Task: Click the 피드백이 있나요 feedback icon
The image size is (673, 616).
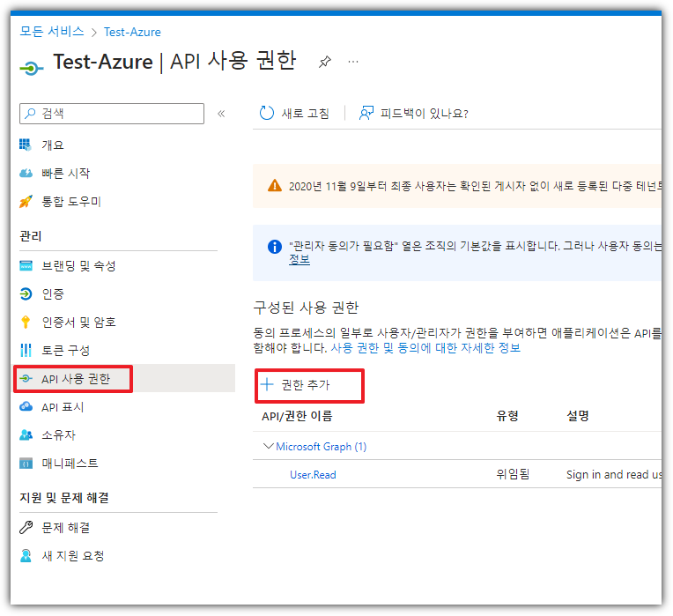Action: coord(367,113)
